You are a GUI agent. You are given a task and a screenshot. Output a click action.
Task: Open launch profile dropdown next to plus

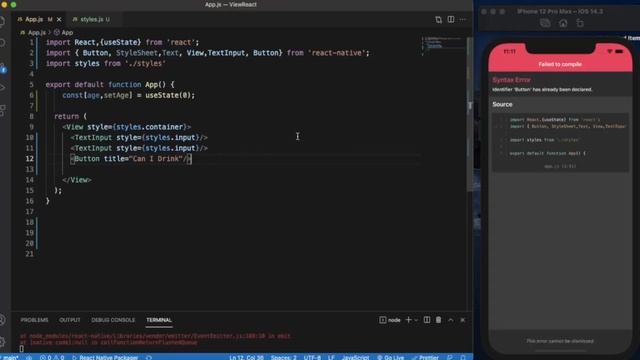point(416,320)
